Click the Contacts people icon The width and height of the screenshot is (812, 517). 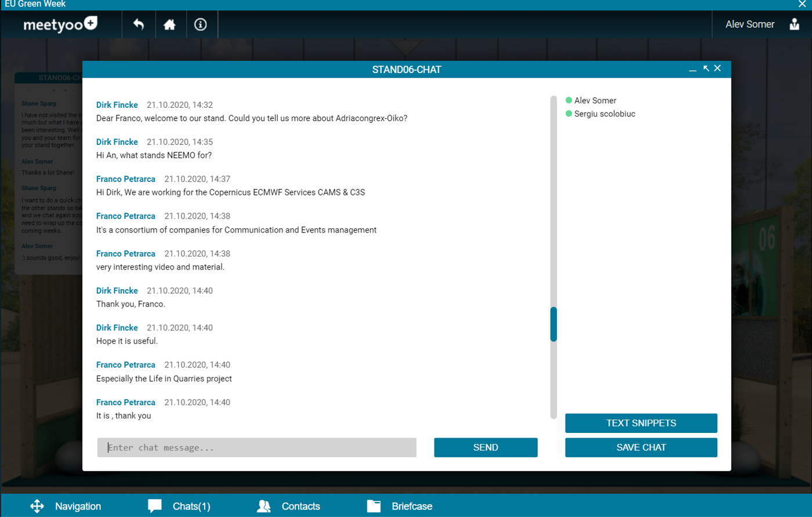[x=264, y=506]
